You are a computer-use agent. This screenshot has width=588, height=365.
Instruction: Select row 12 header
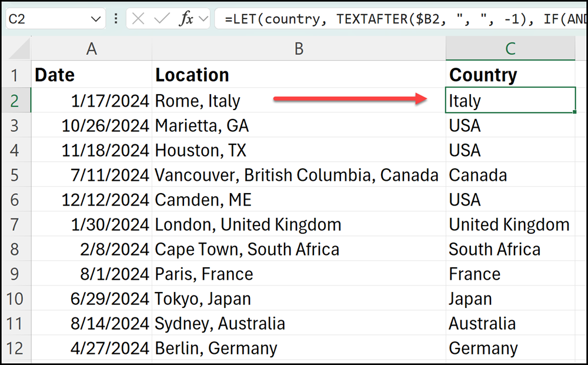[15, 349]
